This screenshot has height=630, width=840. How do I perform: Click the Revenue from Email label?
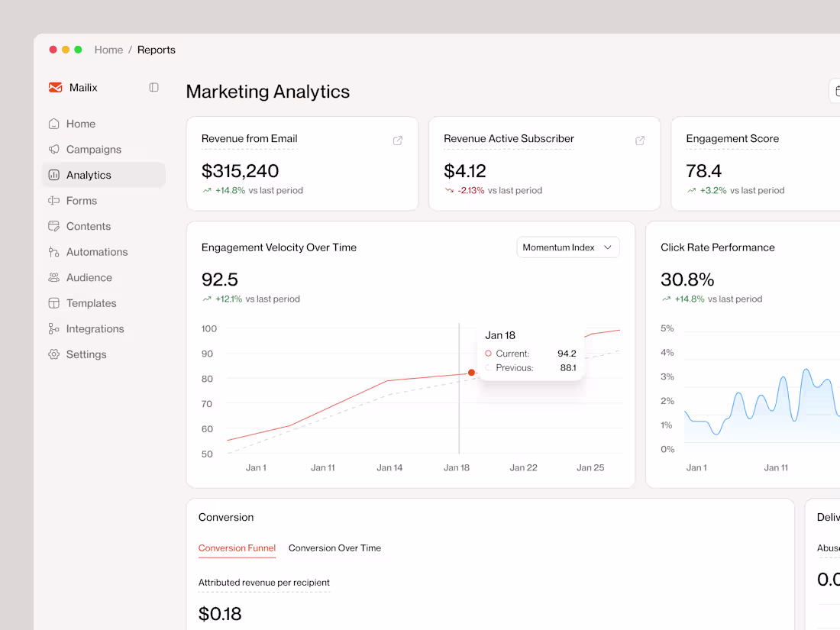pos(249,139)
